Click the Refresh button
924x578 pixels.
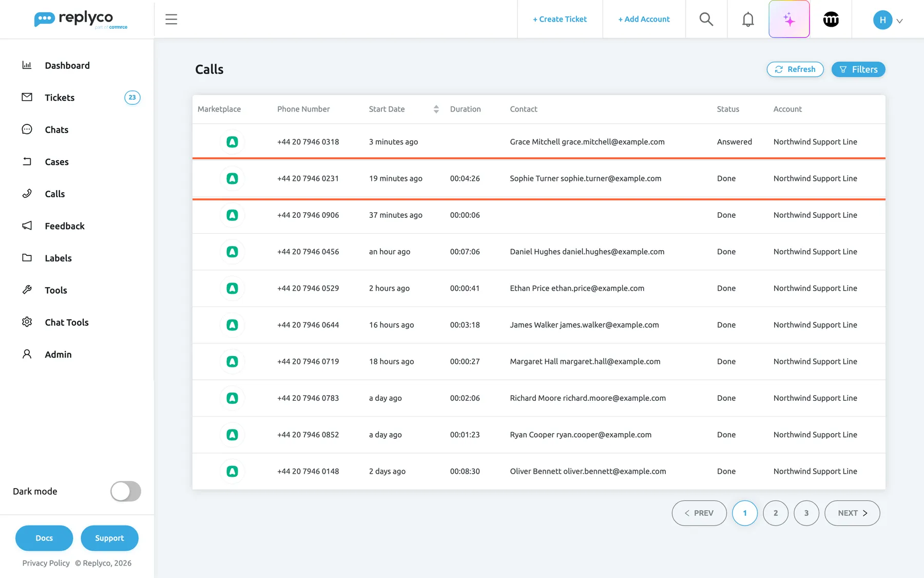click(x=795, y=69)
